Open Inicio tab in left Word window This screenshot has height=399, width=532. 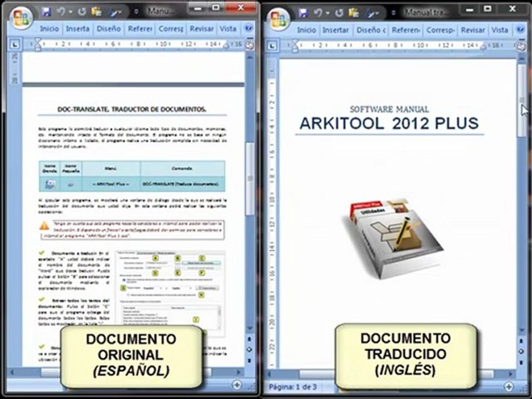[x=49, y=29]
